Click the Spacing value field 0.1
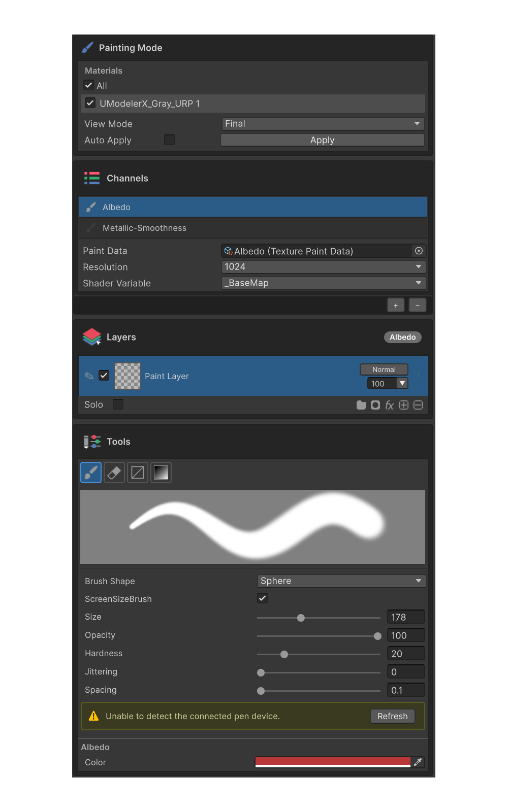 (406, 690)
